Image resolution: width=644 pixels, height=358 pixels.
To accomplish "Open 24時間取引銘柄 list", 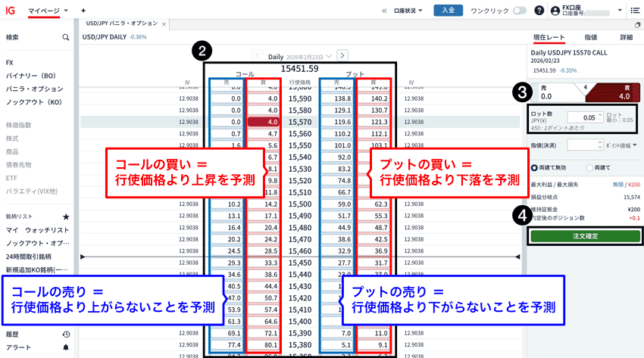I will [28, 257].
